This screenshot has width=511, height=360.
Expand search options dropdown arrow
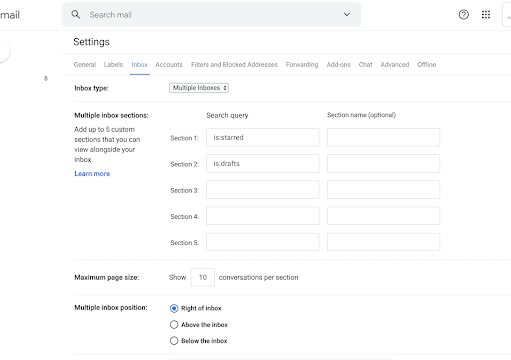pyautogui.click(x=347, y=14)
